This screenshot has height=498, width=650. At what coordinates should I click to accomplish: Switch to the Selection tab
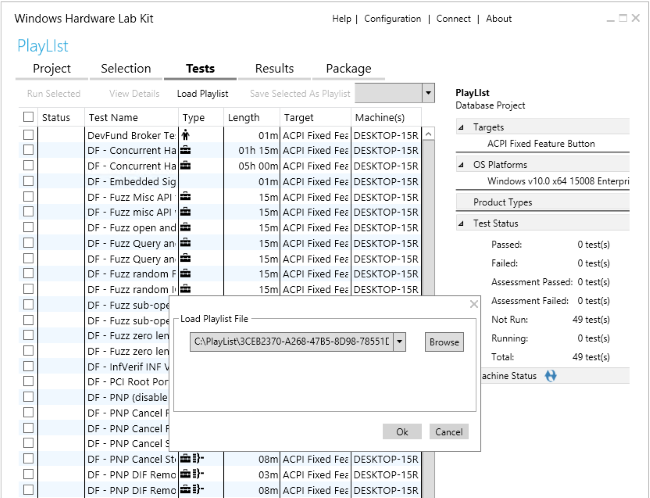click(126, 68)
